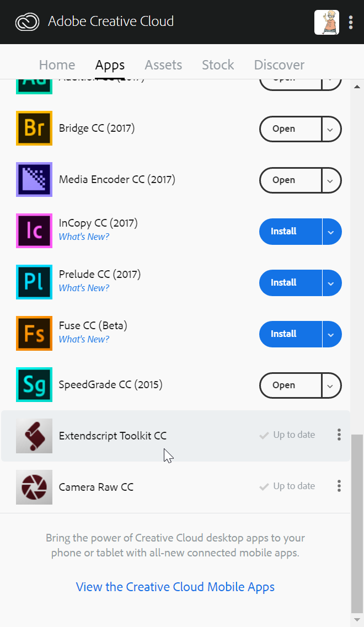Screen dimensions: 364x627
Task: Click the Camera Raw CC icon
Action: click(34, 487)
